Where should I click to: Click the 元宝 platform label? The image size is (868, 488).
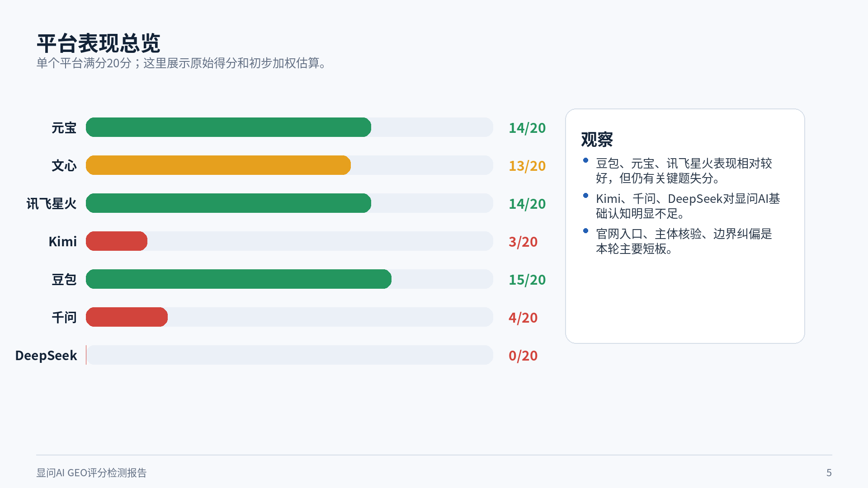(64, 128)
